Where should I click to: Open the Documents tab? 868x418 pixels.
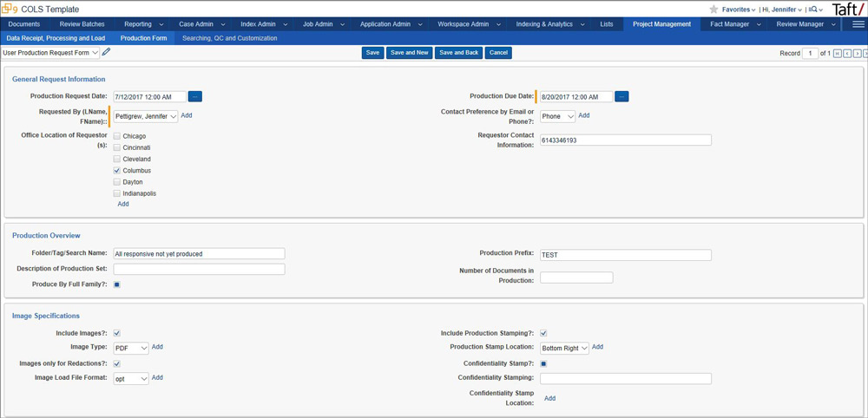click(24, 24)
